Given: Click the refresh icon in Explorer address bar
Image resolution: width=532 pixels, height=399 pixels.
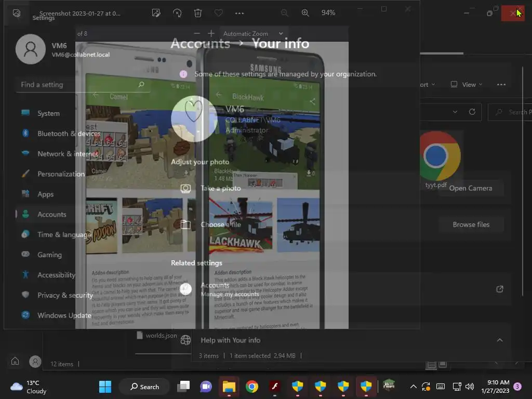Looking at the screenshot, I should (472, 112).
